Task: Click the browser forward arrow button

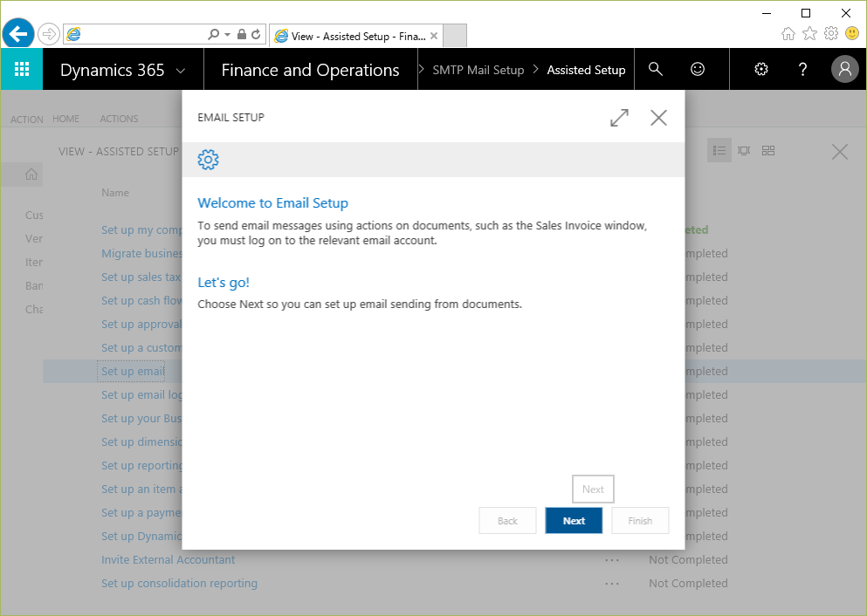Action: point(49,34)
